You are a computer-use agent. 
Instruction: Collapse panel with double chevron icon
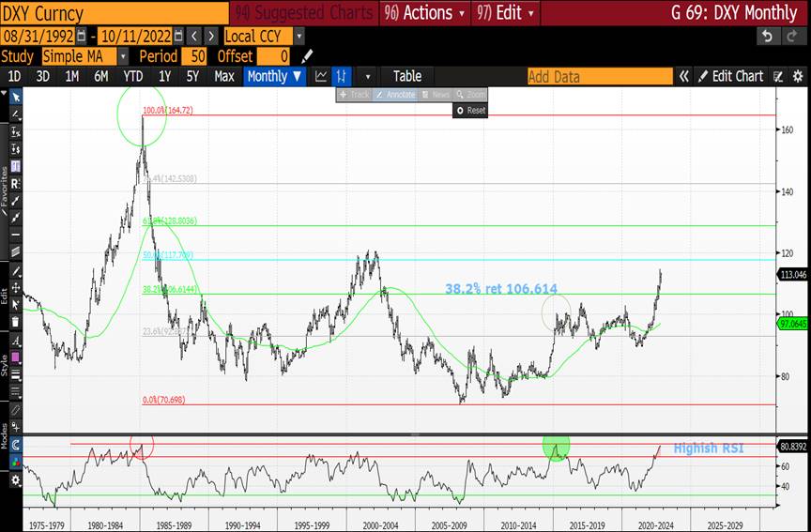click(683, 77)
